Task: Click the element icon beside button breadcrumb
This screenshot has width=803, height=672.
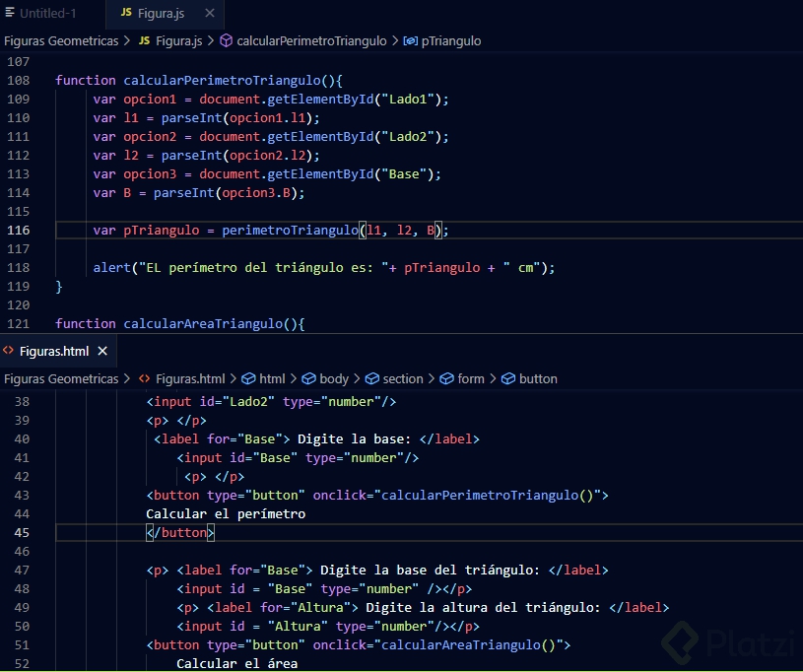Action: [x=508, y=378]
